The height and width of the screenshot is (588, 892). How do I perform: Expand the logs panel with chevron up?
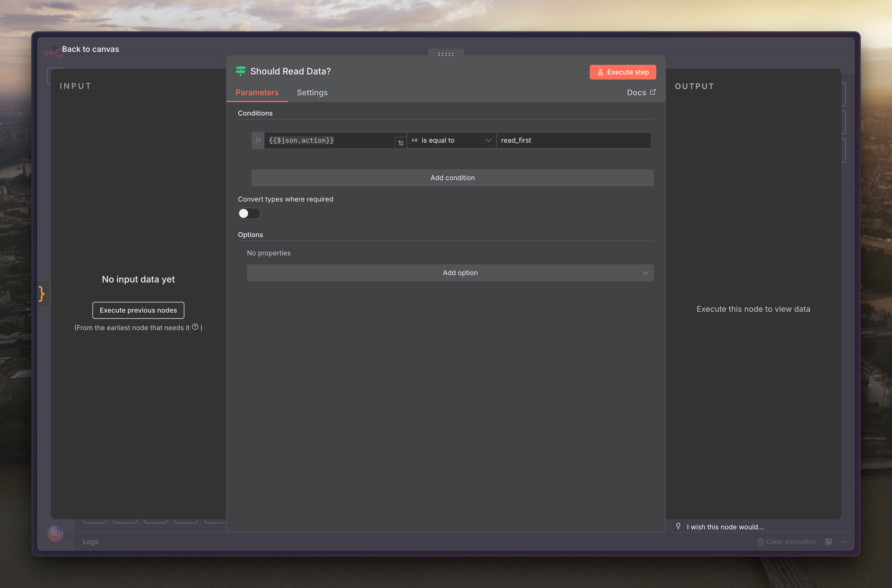pos(843,541)
